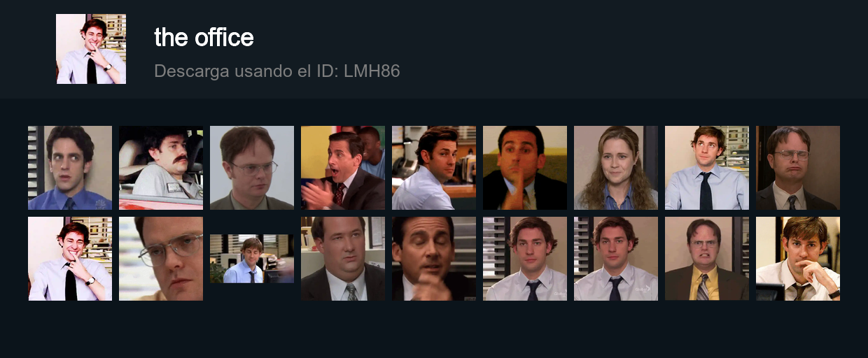This screenshot has width=868, height=358.
Task: Select close-up sticker of man with large glasses
Action: [x=161, y=259]
